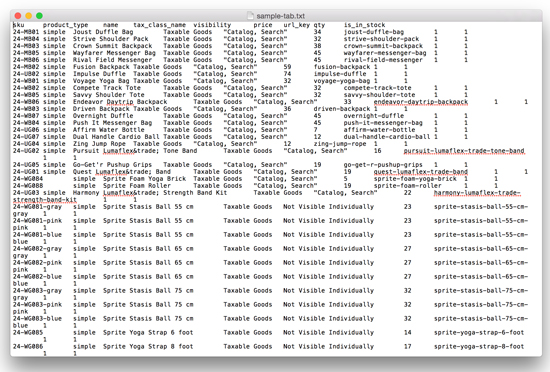Screen dimensions: 550x372
Task: Click the url key 'impulse-duffle'
Action: click(340, 74)
